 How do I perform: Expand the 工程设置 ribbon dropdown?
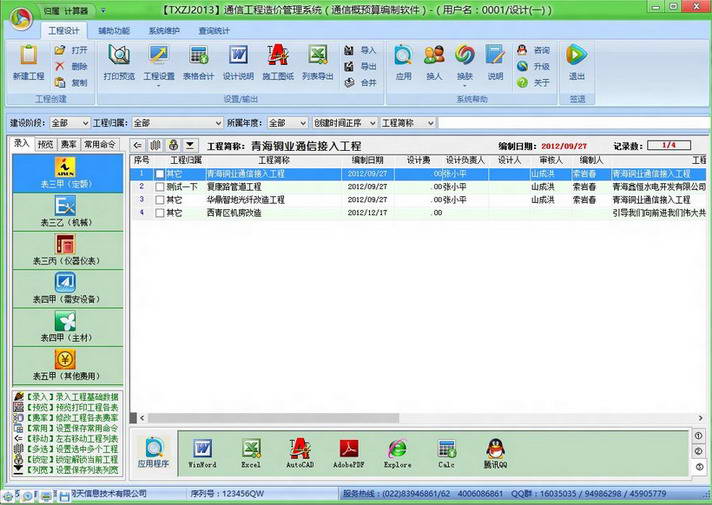coord(159,85)
